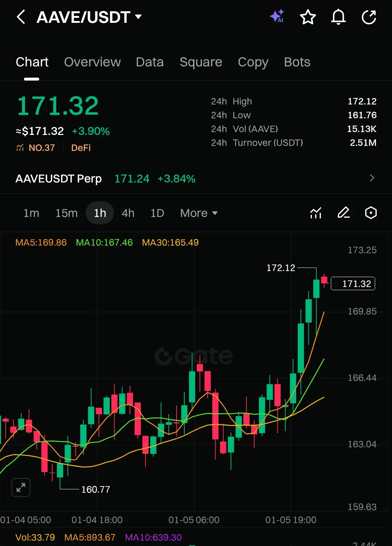This screenshot has width=392, height=546.
Task: Open chart settings hexagon icon
Action: coord(371,213)
